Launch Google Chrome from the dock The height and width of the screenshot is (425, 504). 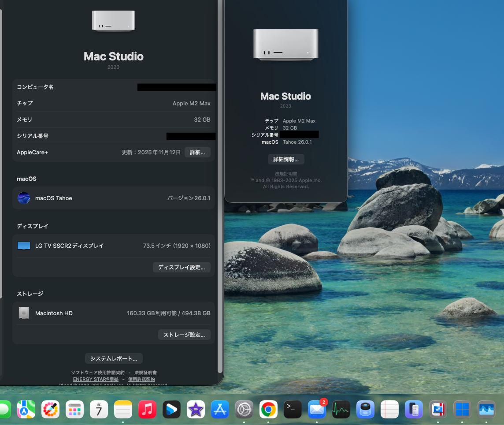click(268, 410)
